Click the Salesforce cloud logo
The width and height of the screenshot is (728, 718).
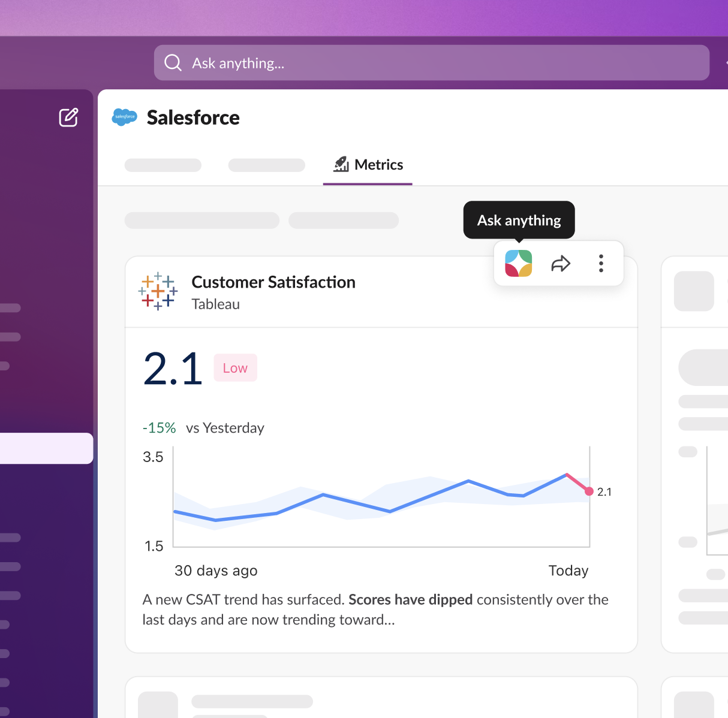tap(125, 117)
